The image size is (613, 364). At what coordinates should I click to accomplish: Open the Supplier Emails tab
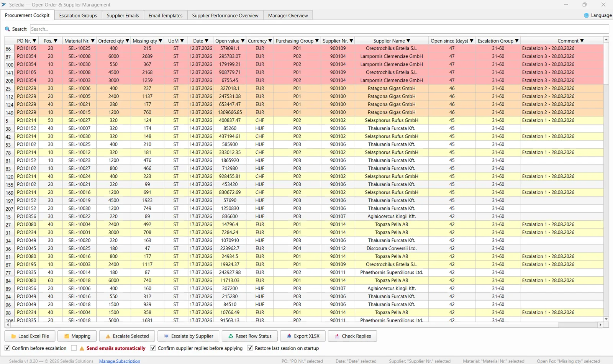click(x=123, y=15)
